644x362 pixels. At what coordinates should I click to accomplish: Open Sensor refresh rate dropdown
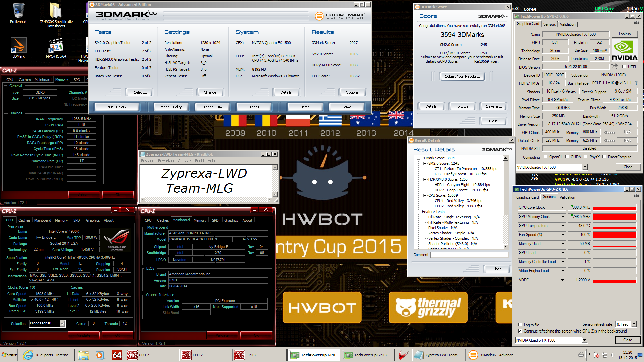click(634, 324)
